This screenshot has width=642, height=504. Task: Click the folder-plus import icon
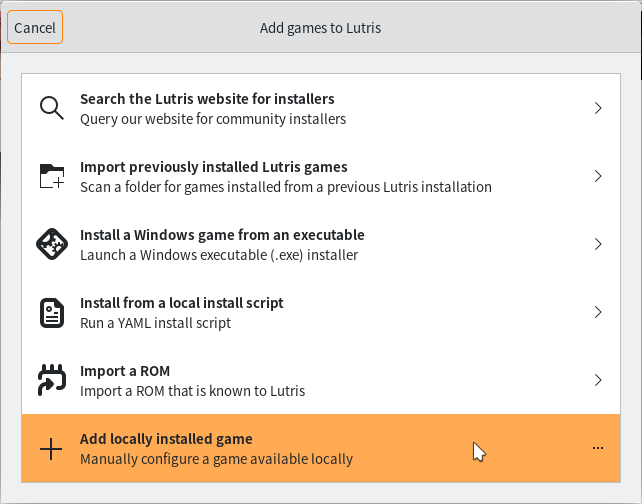pyautogui.click(x=52, y=176)
